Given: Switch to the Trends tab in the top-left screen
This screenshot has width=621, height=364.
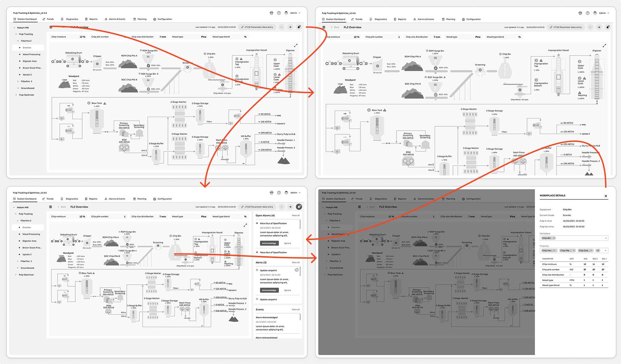Looking at the screenshot, I should tap(48, 19).
